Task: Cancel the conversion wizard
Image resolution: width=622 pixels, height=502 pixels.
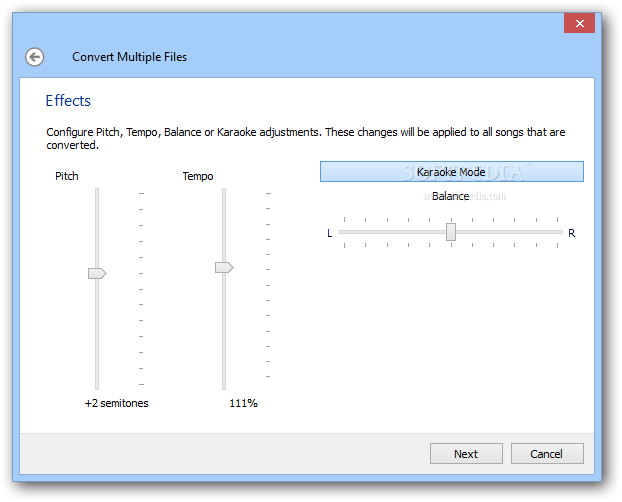Action: (x=547, y=454)
